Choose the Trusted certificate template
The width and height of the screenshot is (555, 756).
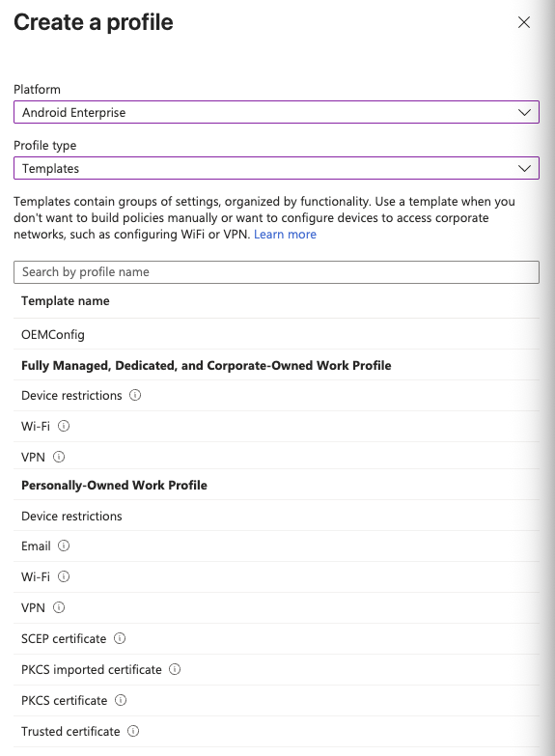[276, 732]
